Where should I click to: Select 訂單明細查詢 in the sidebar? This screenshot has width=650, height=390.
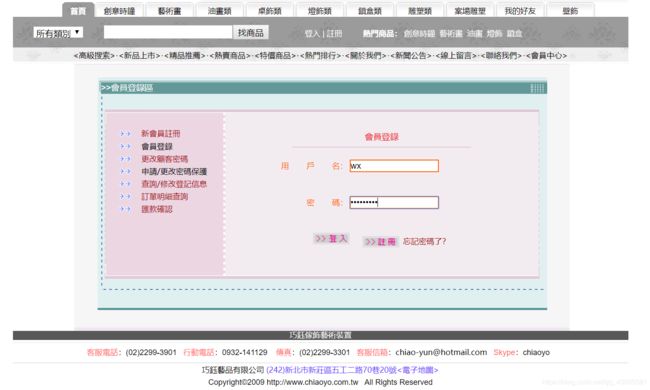coord(165,196)
